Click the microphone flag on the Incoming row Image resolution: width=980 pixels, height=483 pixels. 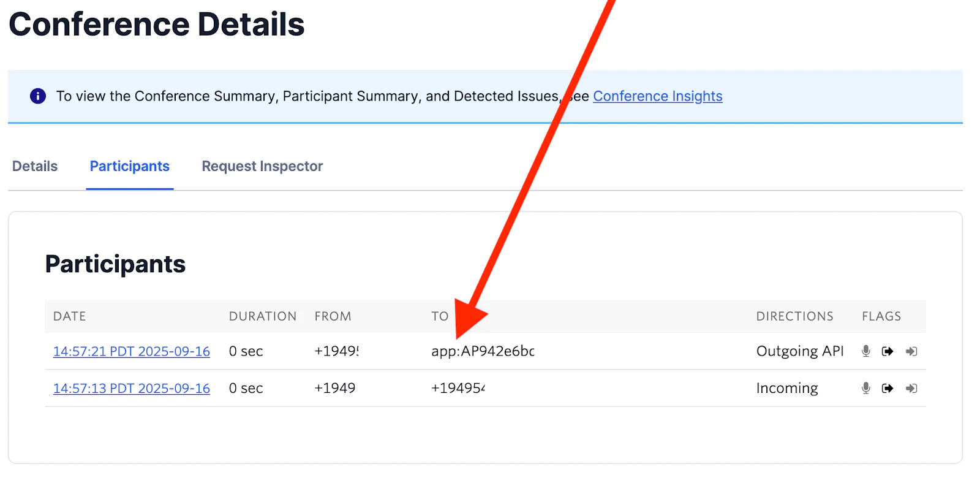[865, 388]
